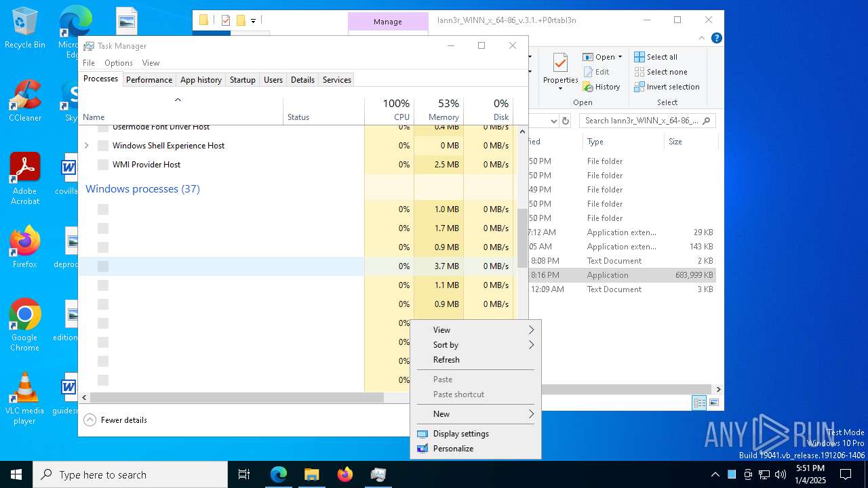
Task: Click the History button in Explorer ribbon
Action: pos(601,87)
